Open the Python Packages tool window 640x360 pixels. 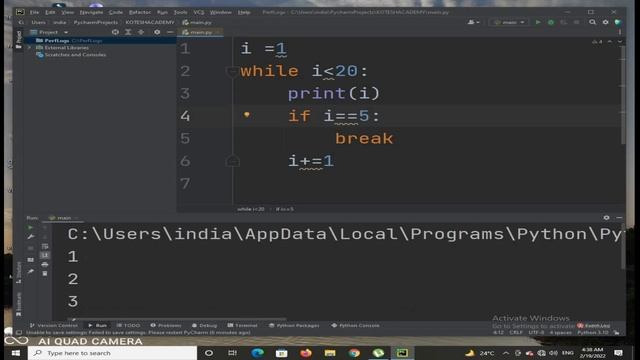[294, 325]
